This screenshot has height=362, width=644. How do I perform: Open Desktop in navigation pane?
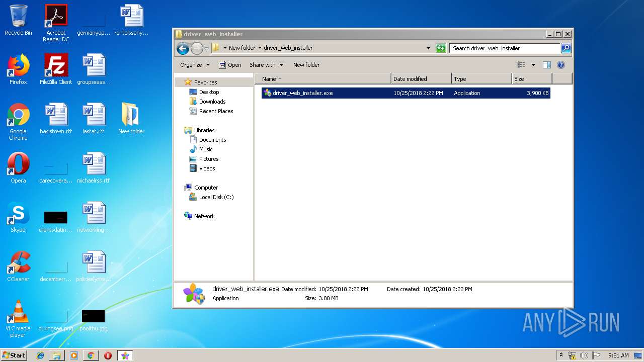point(209,92)
